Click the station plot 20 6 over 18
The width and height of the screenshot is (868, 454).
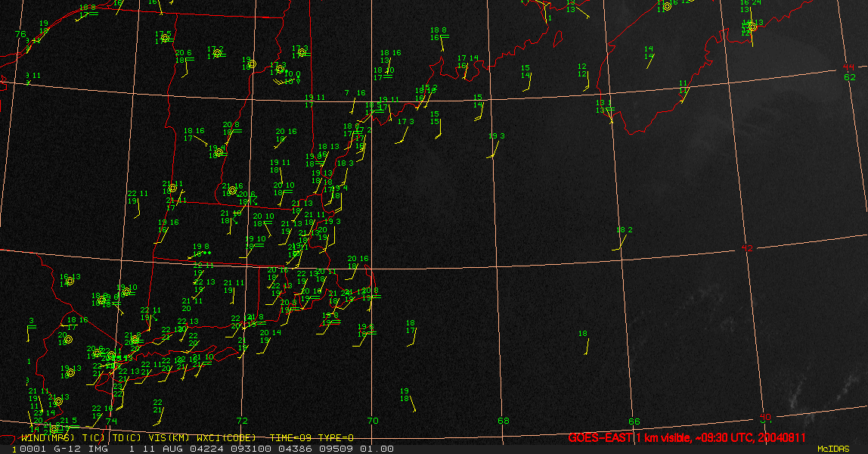coord(184,57)
